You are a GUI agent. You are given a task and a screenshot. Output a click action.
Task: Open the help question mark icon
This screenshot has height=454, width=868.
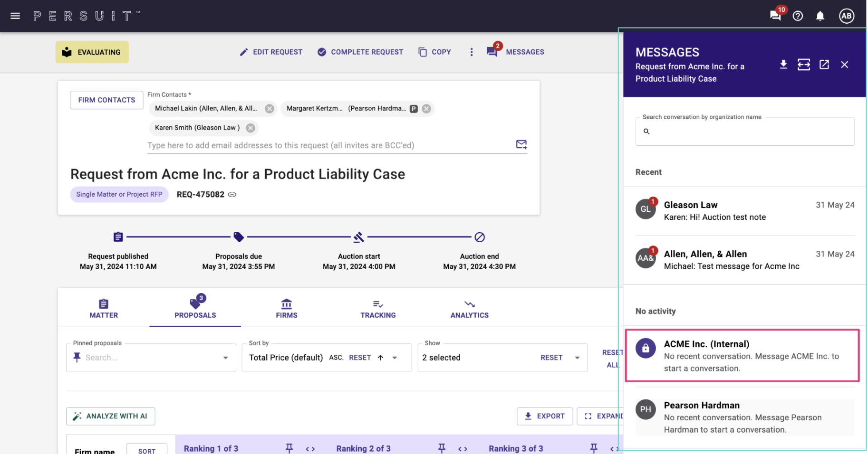(798, 16)
